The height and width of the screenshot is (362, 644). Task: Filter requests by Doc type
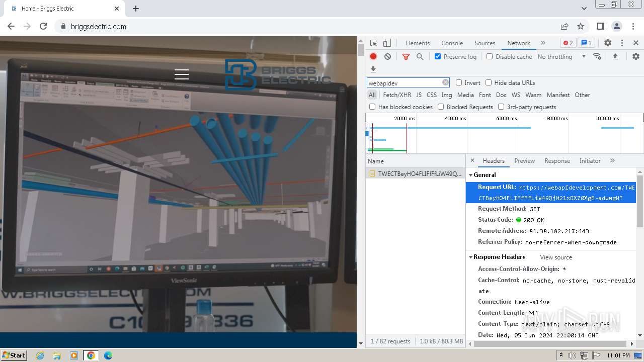[501, 95]
